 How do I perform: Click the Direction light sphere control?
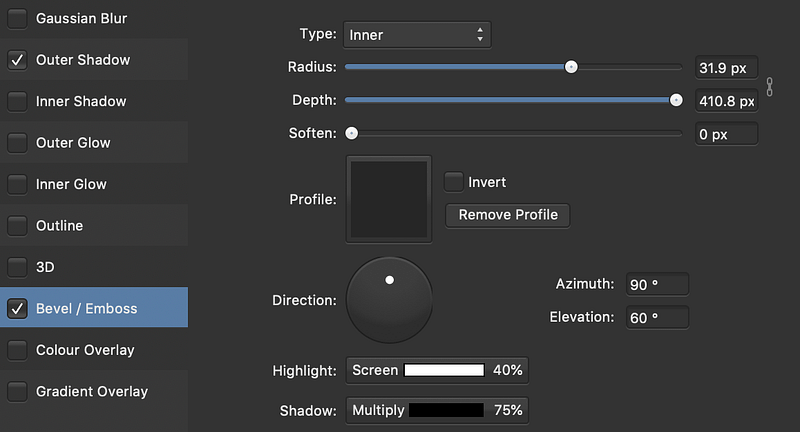(x=389, y=300)
